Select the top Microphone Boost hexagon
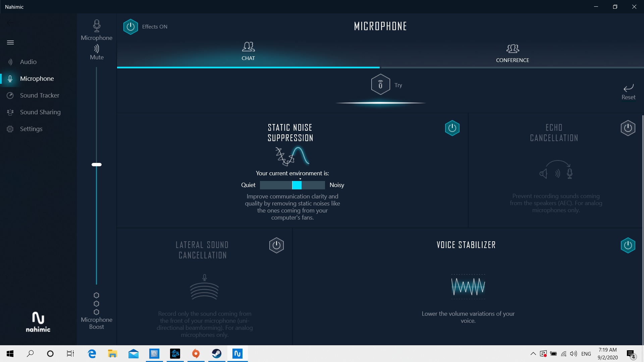 [96, 295]
